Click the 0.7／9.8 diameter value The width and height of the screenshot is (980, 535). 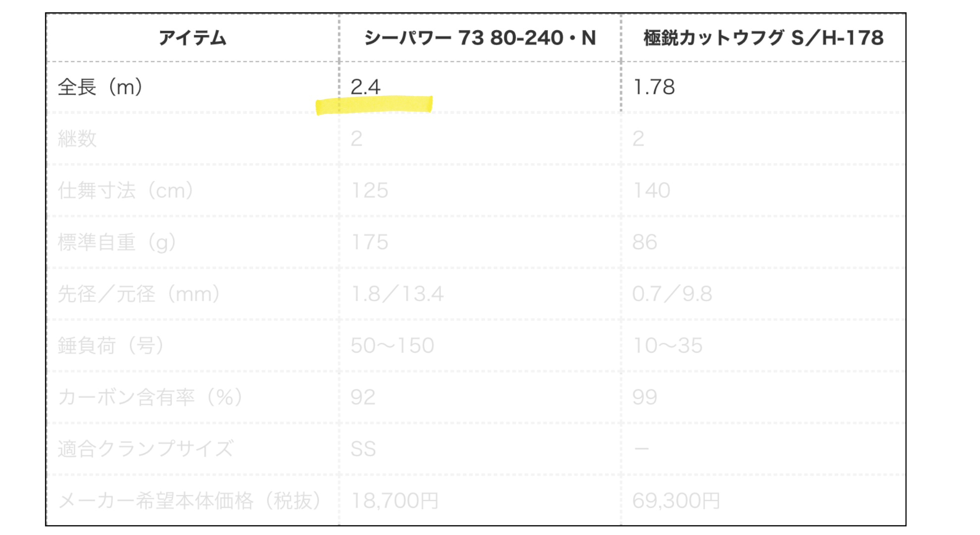tap(672, 294)
